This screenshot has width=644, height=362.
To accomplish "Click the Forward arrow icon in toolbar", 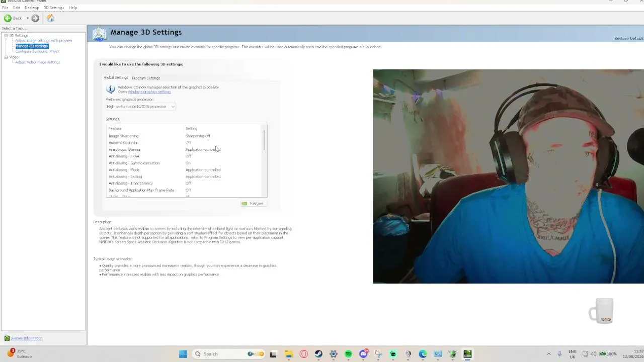I will [x=35, y=18].
